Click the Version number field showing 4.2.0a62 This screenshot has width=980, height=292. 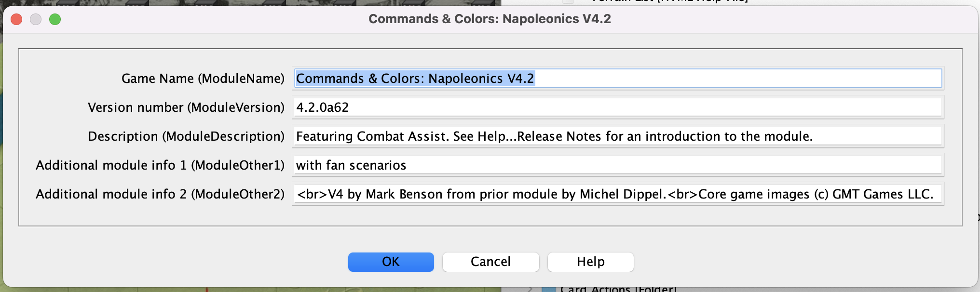618,107
